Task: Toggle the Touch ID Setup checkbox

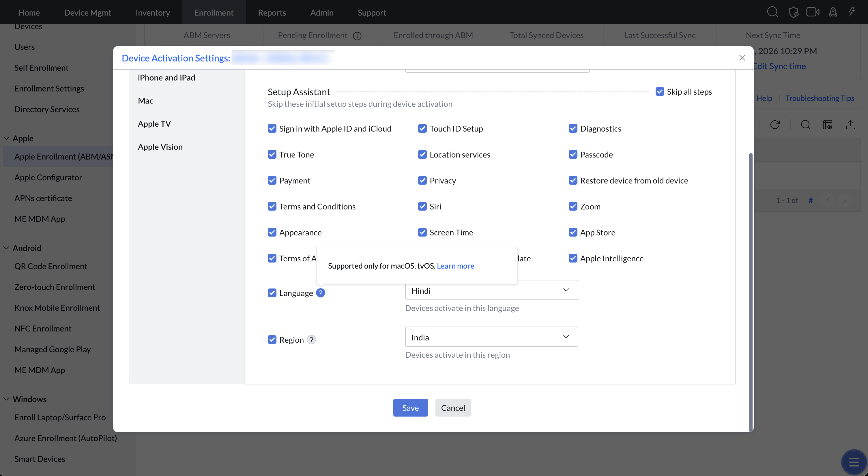Action: (422, 128)
